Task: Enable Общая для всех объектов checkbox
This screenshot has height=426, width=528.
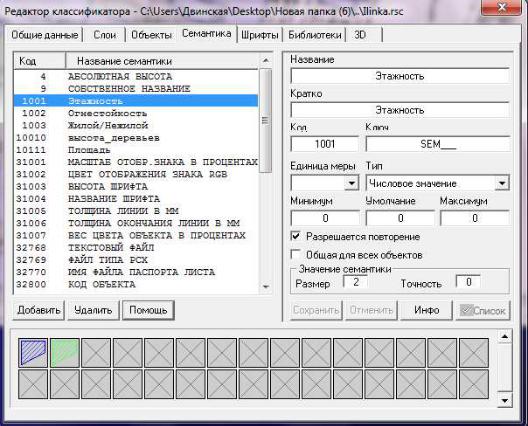Action: tap(296, 254)
